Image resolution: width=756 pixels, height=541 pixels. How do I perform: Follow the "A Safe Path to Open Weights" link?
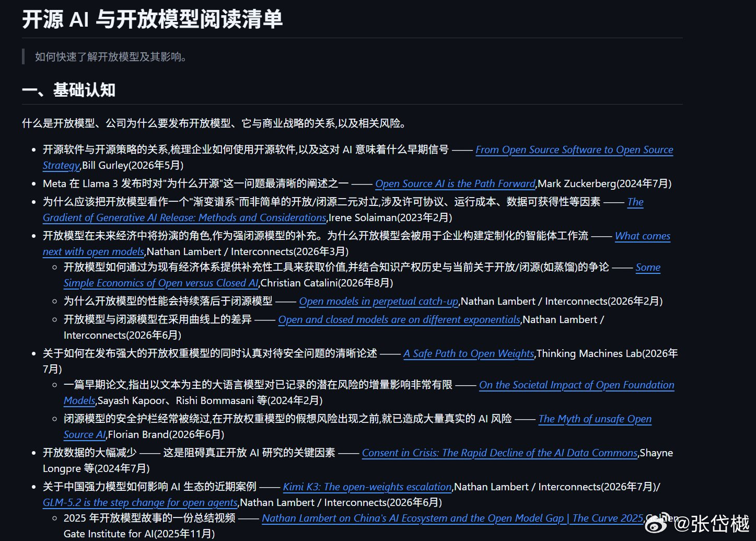tap(469, 353)
